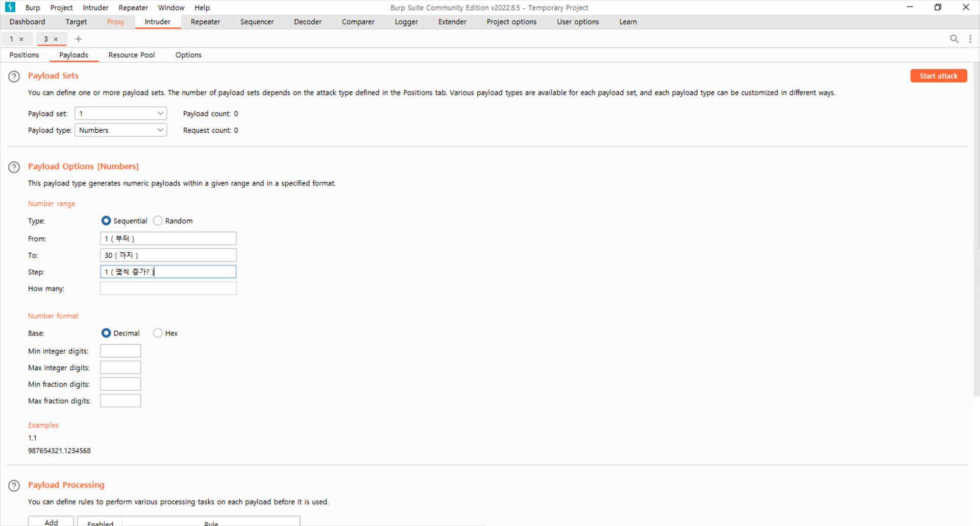The image size is (980, 526).
Task: Open the Payload type dropdown
Action: (121, 130)
